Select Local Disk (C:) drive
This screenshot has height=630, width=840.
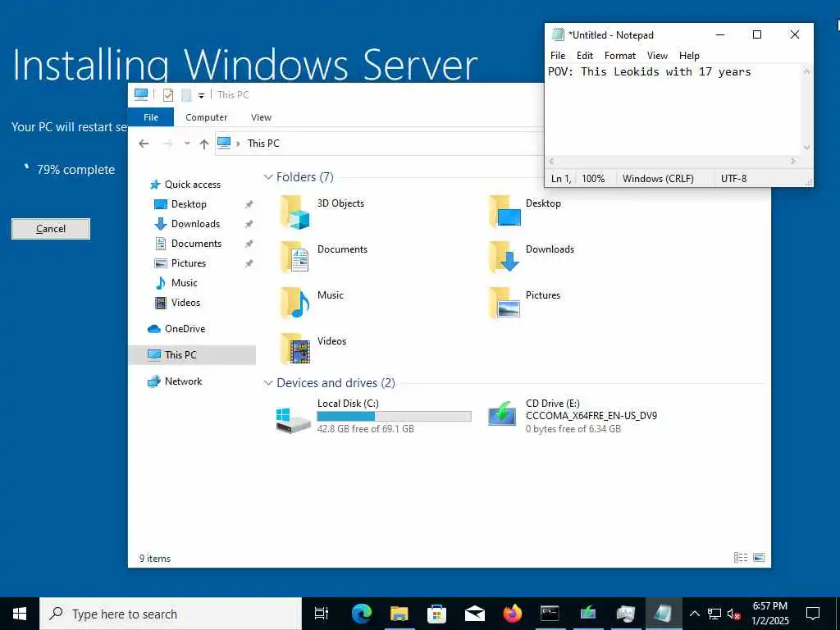374,416
